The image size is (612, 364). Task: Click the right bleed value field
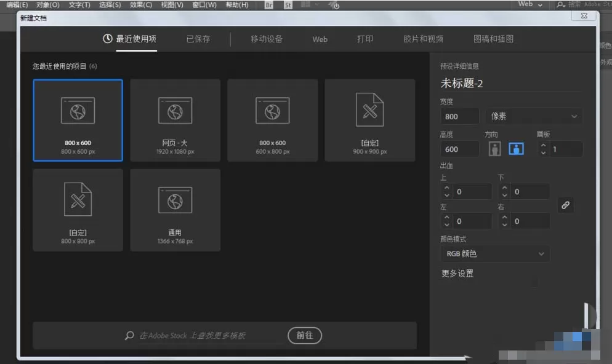pyautogui.click(x=530, y=221)
